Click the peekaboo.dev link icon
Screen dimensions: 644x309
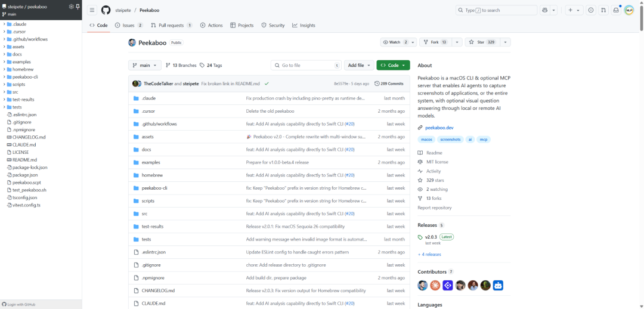point(420,128)
